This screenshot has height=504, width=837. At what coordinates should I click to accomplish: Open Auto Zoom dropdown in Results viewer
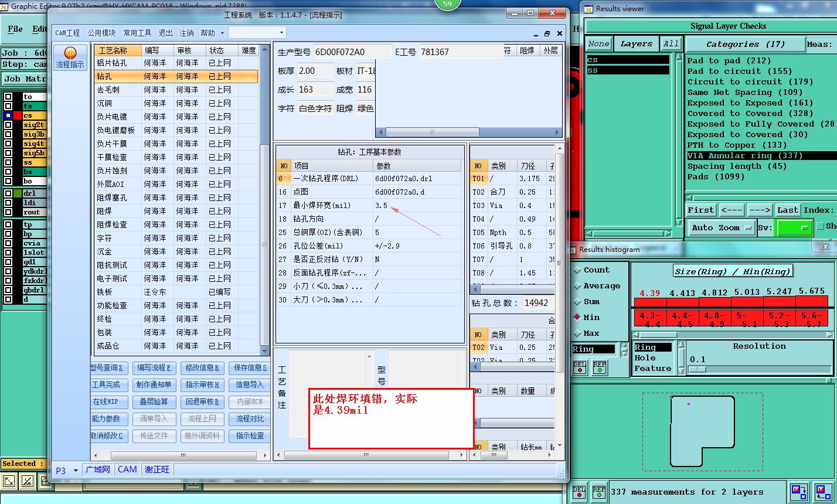(721, 228)
